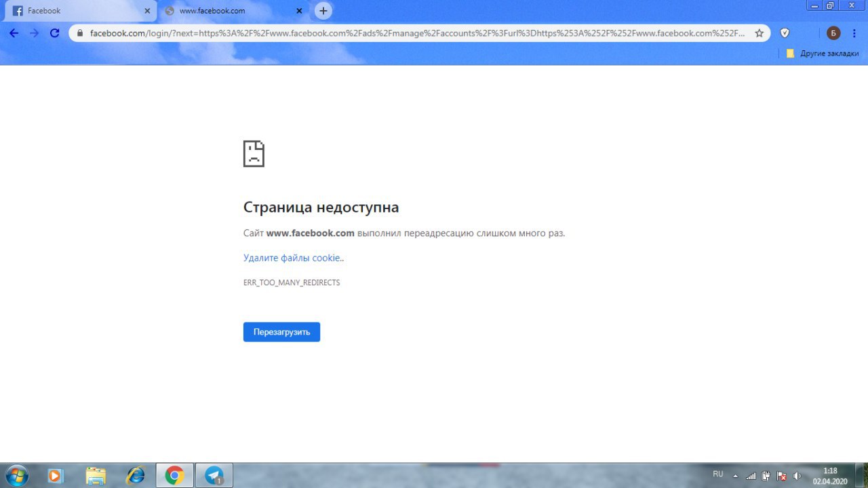
Task: Open the Chrome profile avatar Б
Action: coord(833,33)
